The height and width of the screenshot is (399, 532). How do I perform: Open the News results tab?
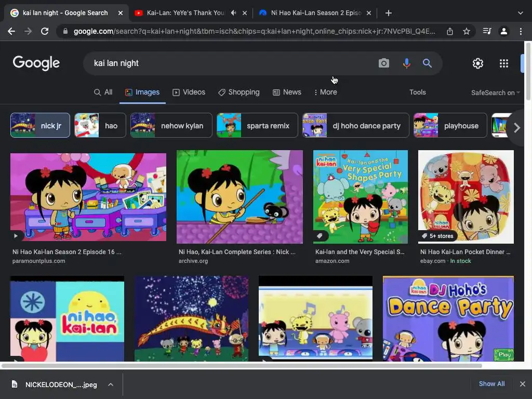pyautogui.click(x=287, y=92)
